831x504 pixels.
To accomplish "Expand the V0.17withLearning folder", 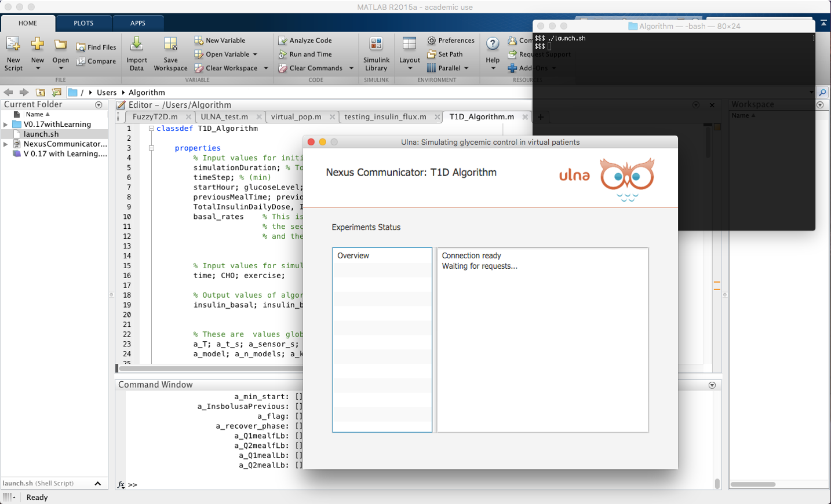I will point(6,125).
